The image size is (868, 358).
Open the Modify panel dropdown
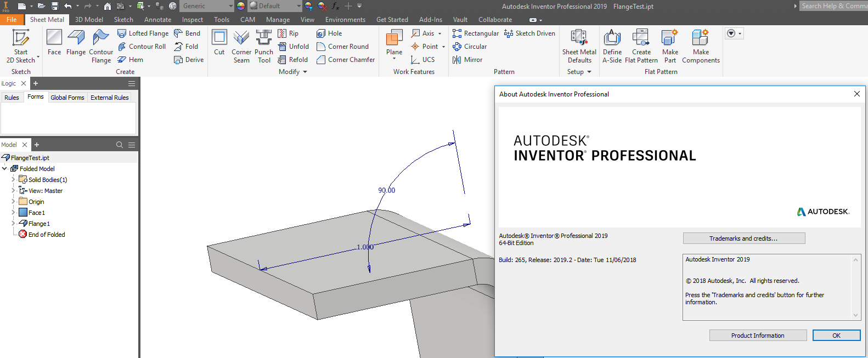pyautogui.click(x=305, y=72)
